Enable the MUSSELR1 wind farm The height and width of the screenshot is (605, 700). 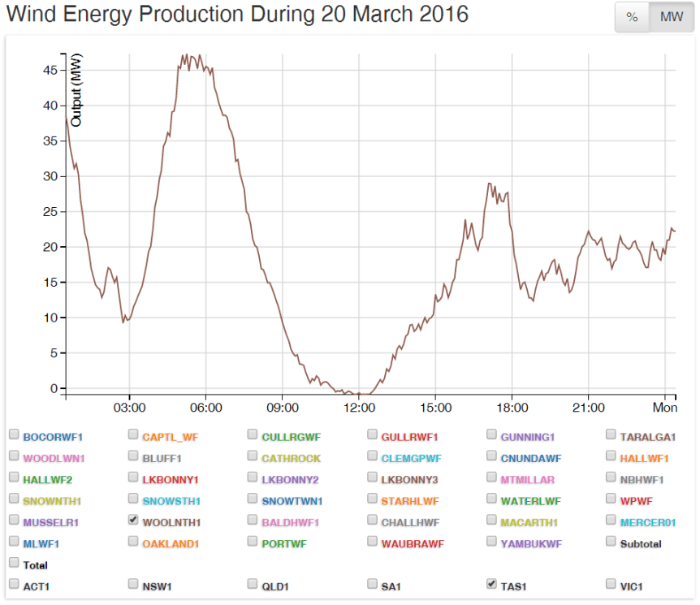click(x=14, y=520)
